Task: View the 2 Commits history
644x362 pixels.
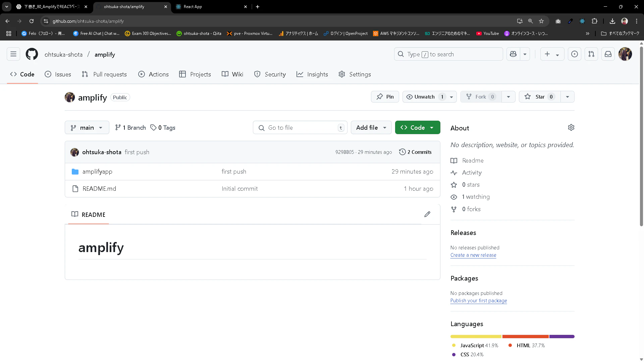Action: point(415,152)
